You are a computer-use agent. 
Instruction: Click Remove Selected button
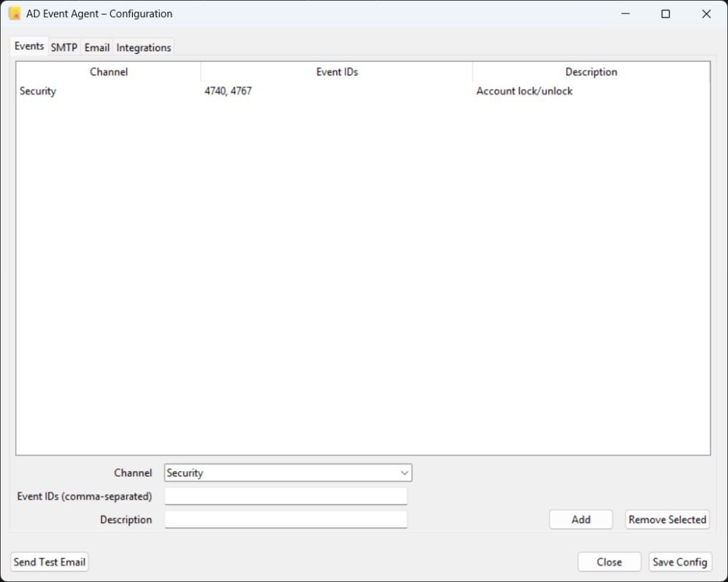pos(667,520)
